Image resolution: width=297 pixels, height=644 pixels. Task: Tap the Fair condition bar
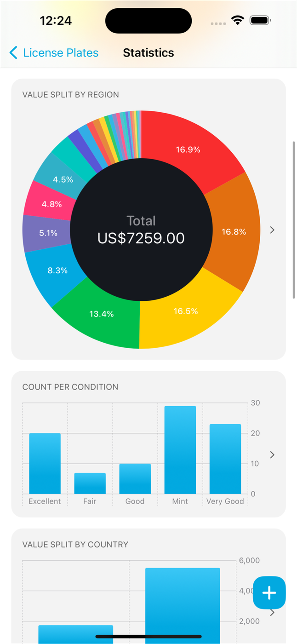tap(90, 483)
